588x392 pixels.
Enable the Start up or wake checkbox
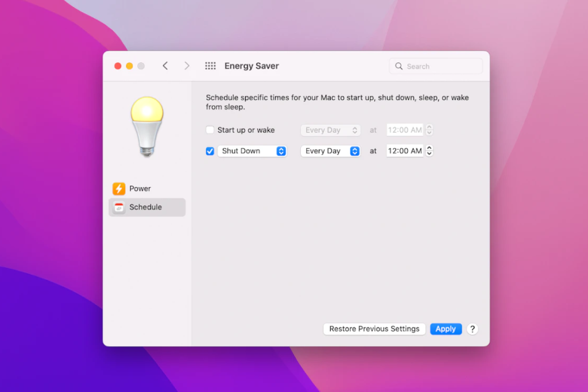click(x=210, y=130)
